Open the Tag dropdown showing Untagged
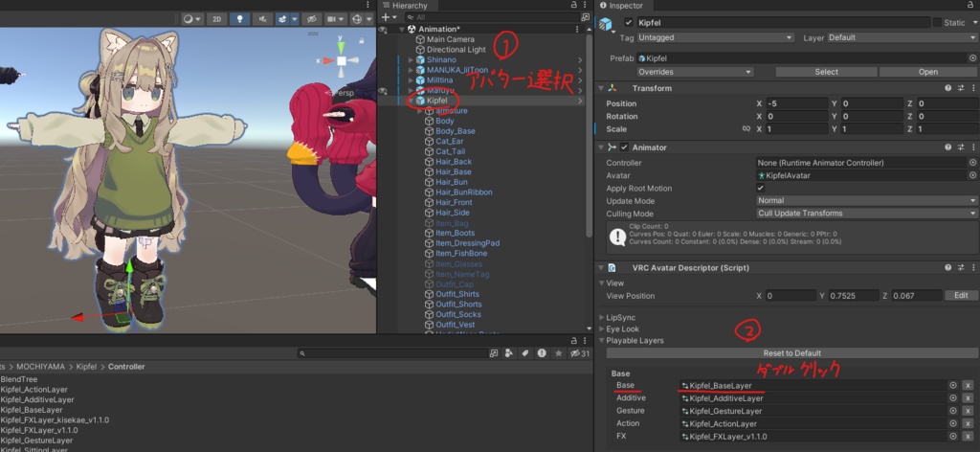The image size is (980, 452). coord(715,37)
